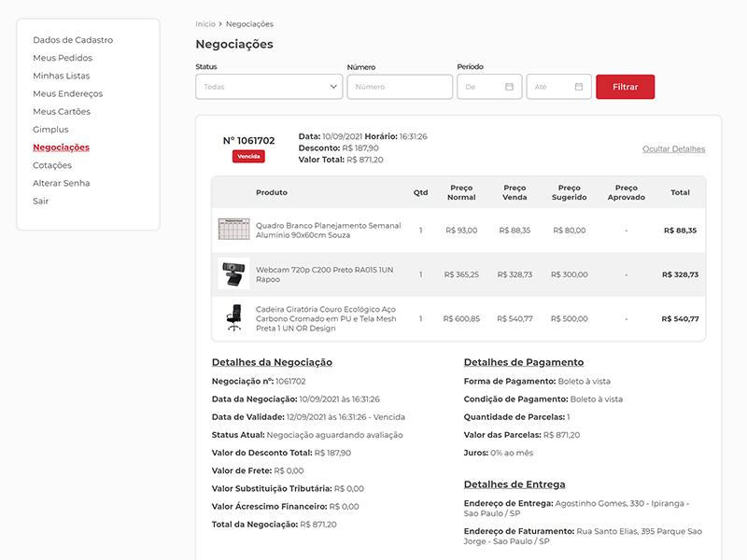Image resolution: width=747 pixels, height=560 pixels.
Task: Click the Quadro Branco product thumbnail
Action: (233, 230)
